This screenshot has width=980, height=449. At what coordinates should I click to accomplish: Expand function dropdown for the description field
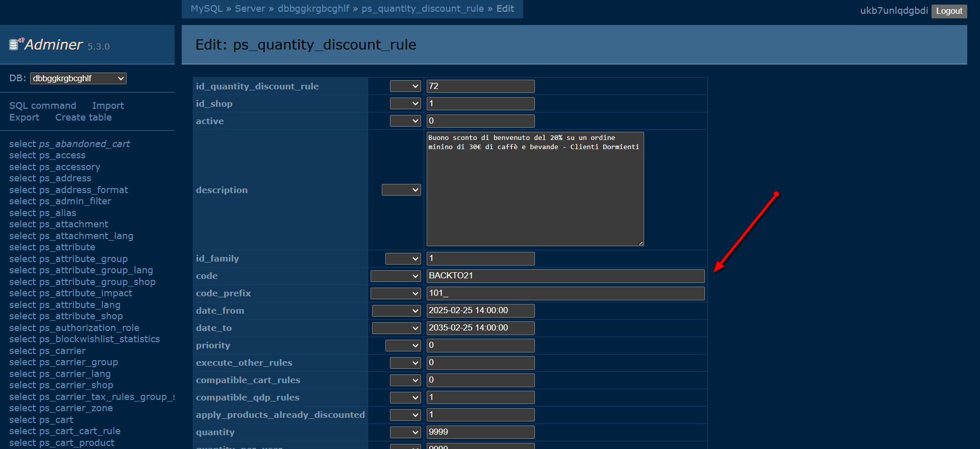pyautogui.click(x=401, y=190)
